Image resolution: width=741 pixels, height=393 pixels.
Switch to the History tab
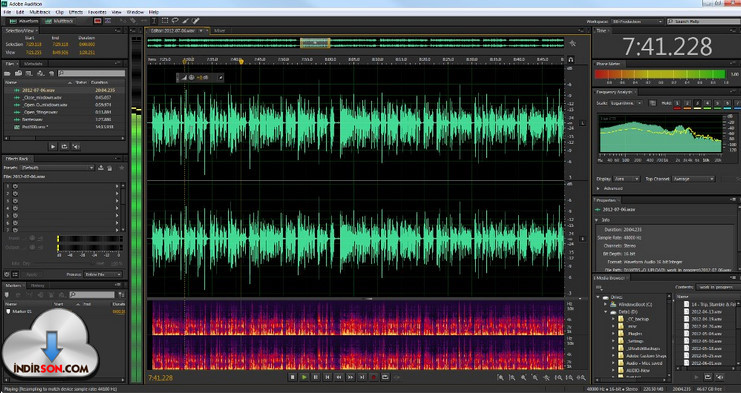coord(37,286)
